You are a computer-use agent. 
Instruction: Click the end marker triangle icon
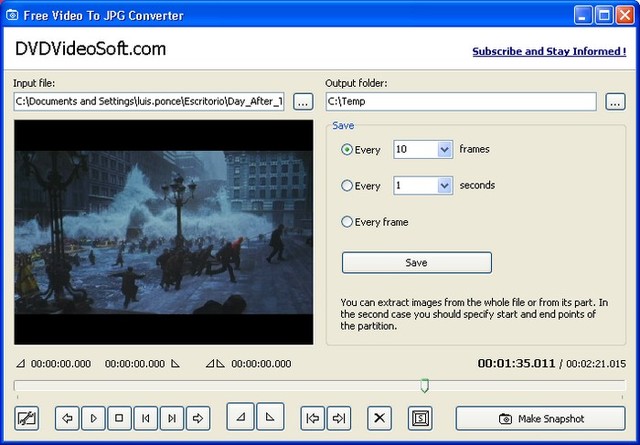click(175, 363)
